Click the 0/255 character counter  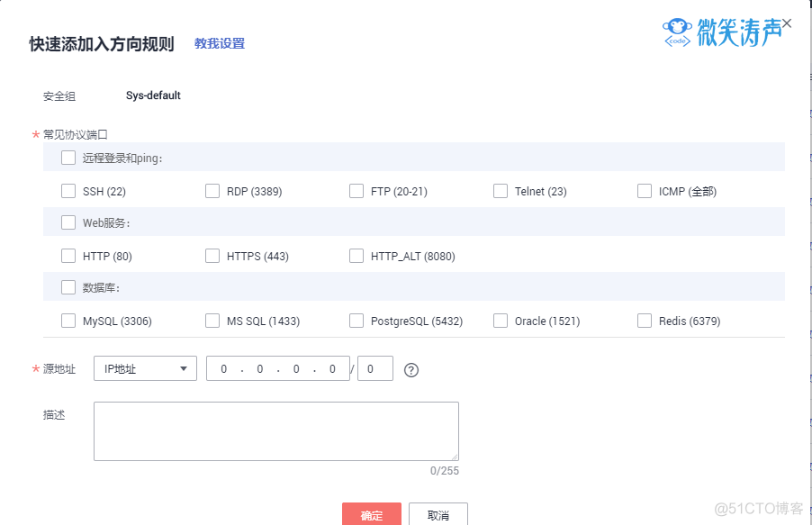click(x=445, y=471)
